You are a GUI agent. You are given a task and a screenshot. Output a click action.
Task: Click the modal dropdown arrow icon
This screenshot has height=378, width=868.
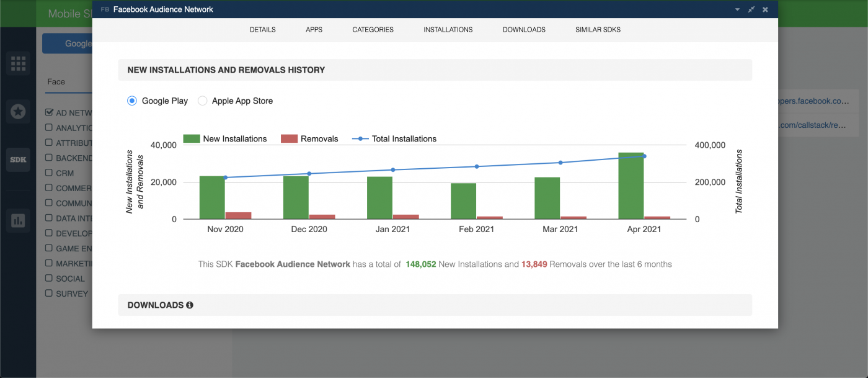coord(737,10)
